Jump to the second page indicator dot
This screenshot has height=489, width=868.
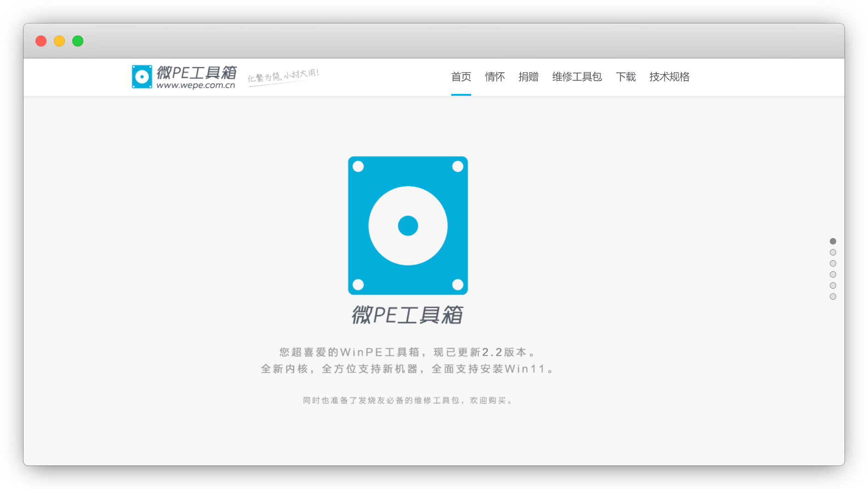tap(833, 252)
